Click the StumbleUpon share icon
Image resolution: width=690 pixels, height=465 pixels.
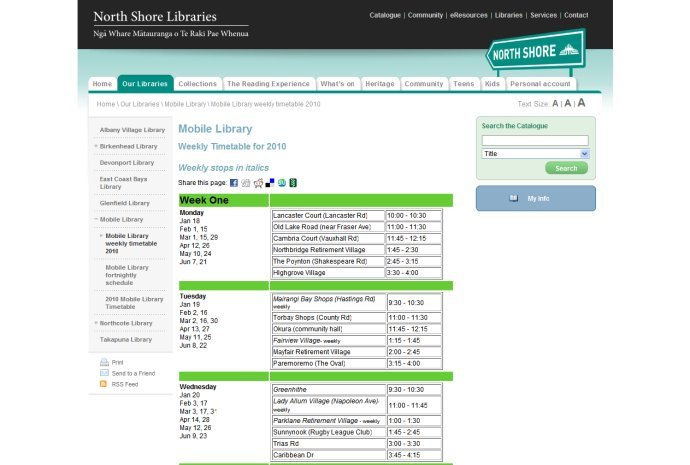point(282,183)
